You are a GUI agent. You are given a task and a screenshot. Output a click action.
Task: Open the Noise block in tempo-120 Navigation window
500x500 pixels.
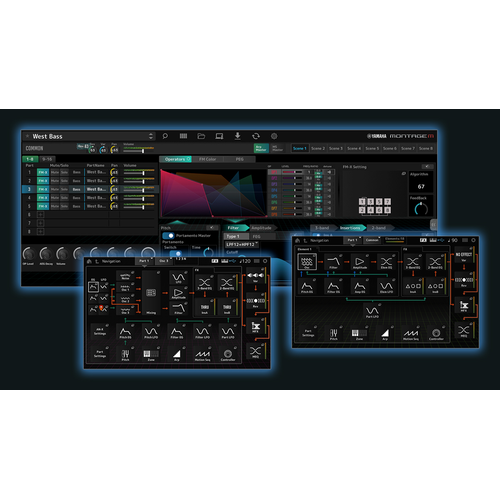pyautogui.click(x=125, y=276)
